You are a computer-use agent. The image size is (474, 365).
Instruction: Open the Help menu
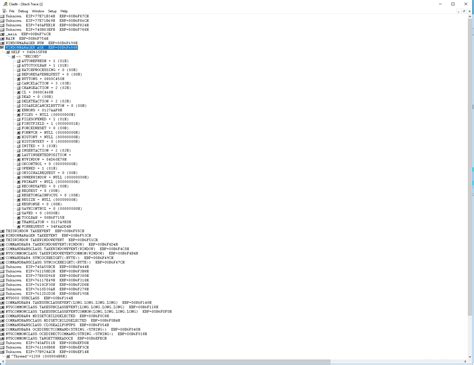[x=64, y=11]
